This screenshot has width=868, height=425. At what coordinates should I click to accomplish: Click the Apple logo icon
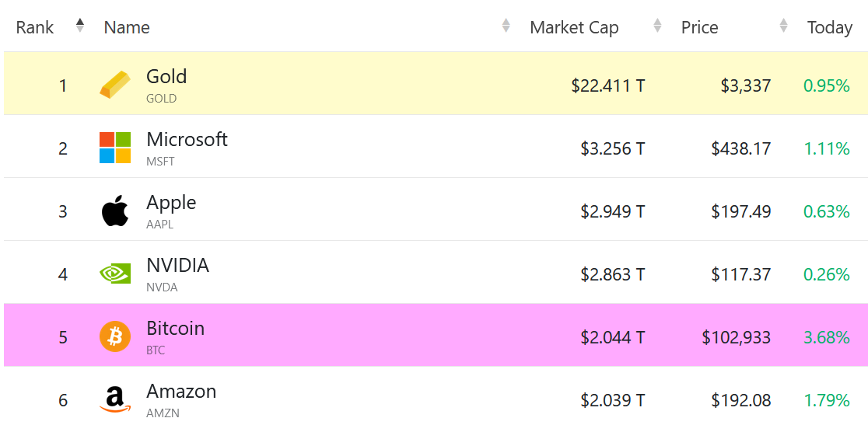click(x=115, y=211)
